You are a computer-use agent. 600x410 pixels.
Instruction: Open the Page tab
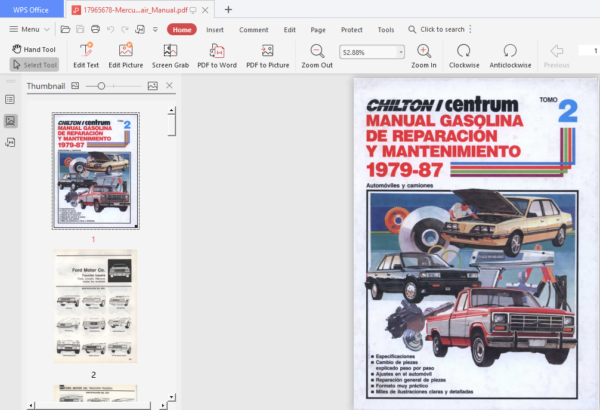[318, 29]
